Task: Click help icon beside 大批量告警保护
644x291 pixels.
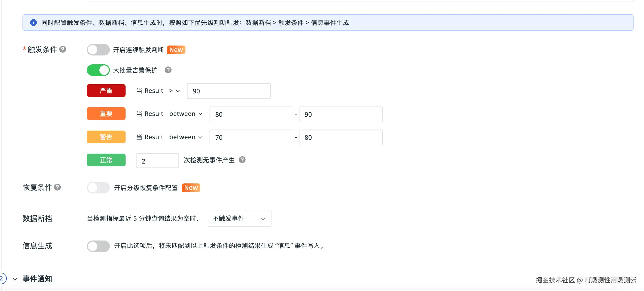Action: (168, 70)
